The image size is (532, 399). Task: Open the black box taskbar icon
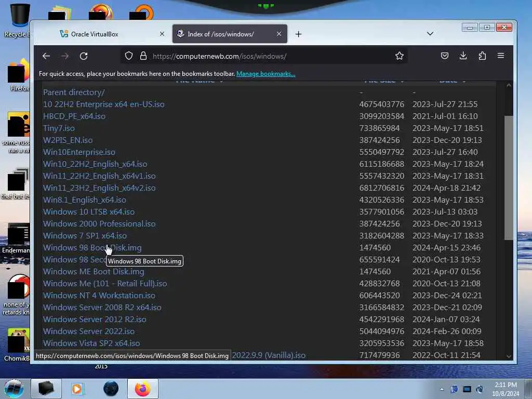(x=46, y=389)
